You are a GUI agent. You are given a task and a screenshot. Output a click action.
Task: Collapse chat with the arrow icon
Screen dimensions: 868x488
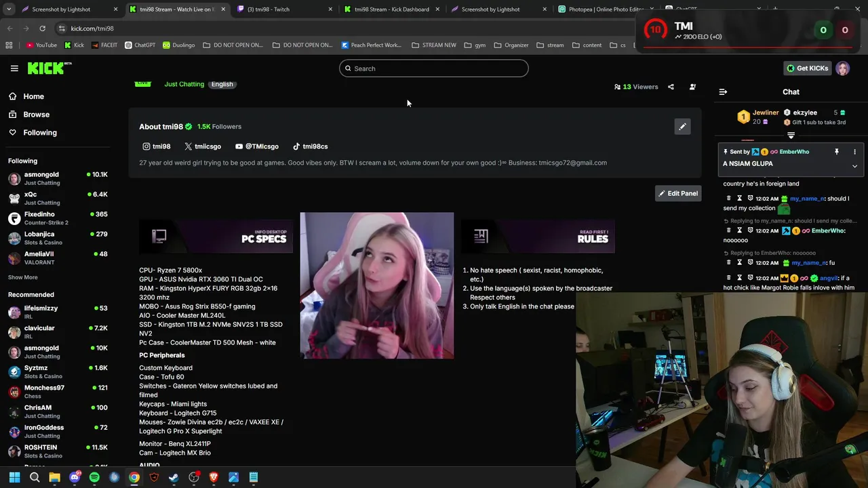pos(723,91)
